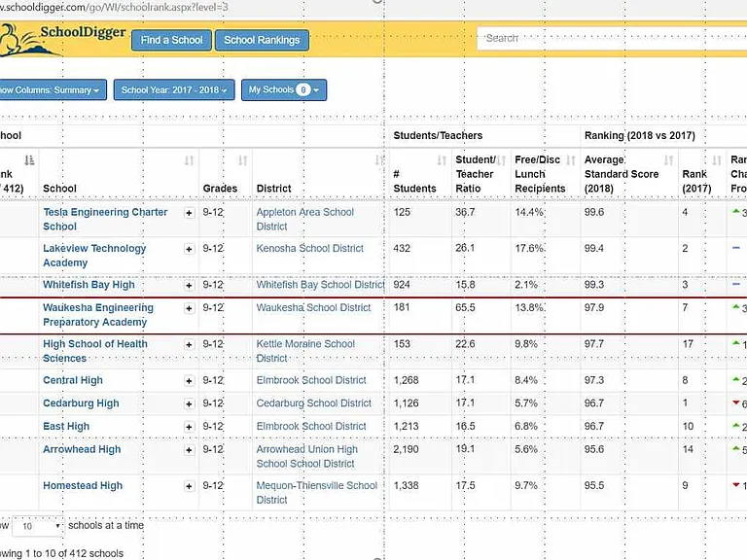Open Find a School menu
Screen dimensions: 747x560
[x=171, y=40]
